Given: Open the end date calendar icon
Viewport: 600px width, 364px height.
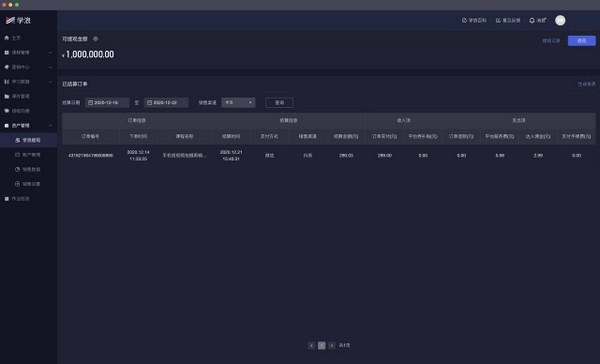Looking at the screenshot, I should click(150, 103).
